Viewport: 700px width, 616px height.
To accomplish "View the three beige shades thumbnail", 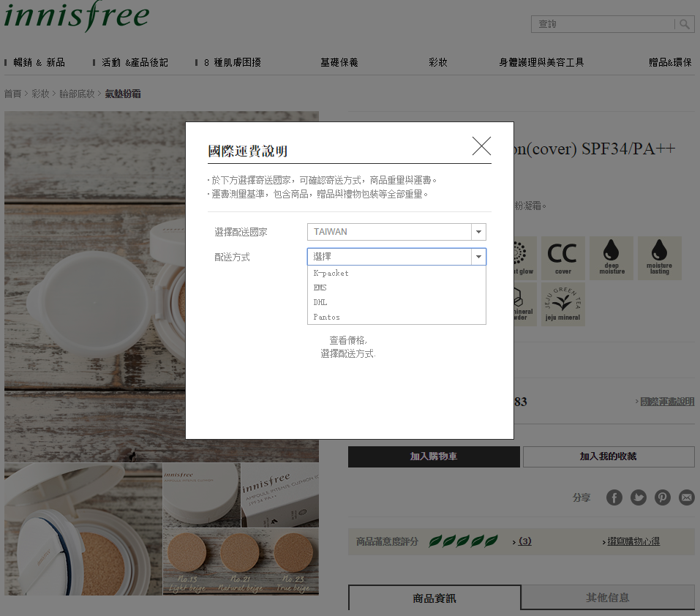I will [x=241, y=562].
